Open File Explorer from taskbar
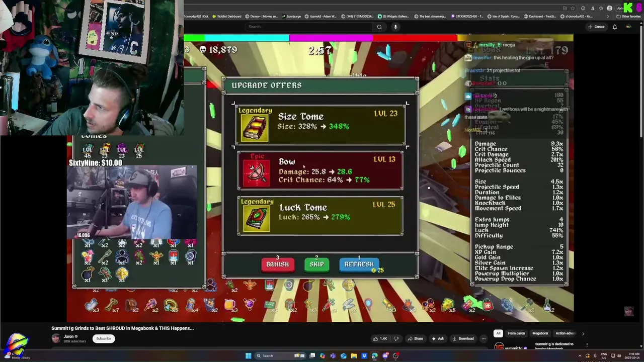644x362 pixels. point(354,356)
